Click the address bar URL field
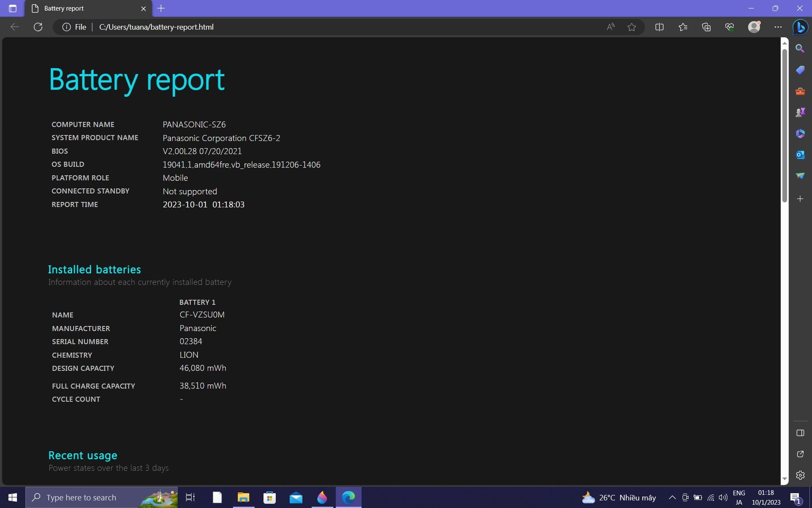812x508 pixels. (329, 27)
